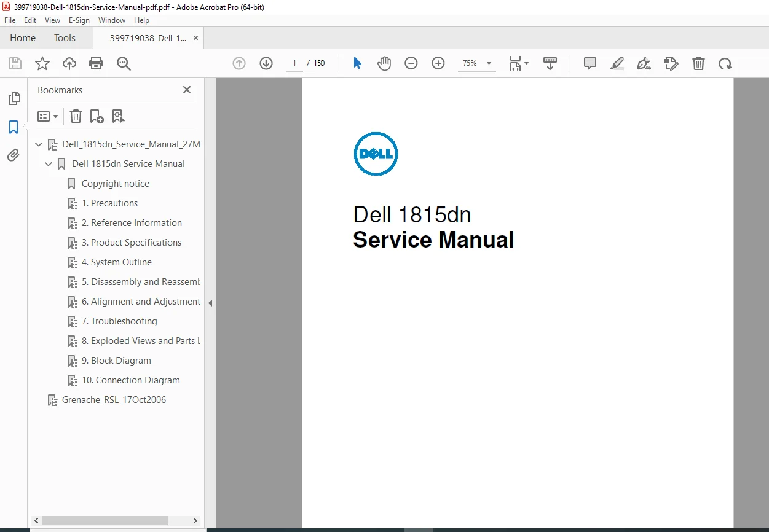
Task: Rotate the page clockwise
Action: (725, 63)
